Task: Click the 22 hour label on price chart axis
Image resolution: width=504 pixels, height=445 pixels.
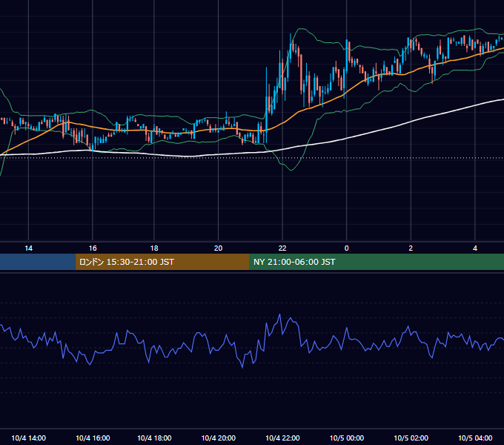Action: coord(282,248)
